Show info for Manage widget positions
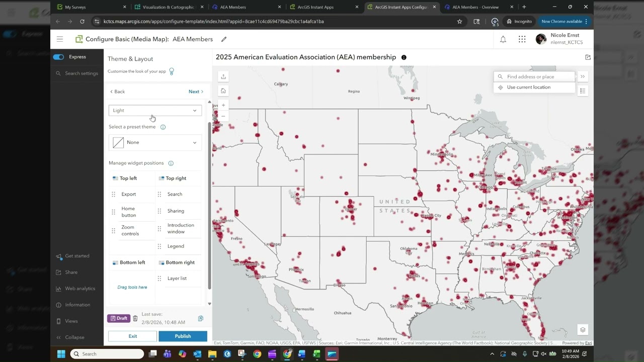Image resolution: width=644 pixels, height=362 pixels. tap(171, 163)
